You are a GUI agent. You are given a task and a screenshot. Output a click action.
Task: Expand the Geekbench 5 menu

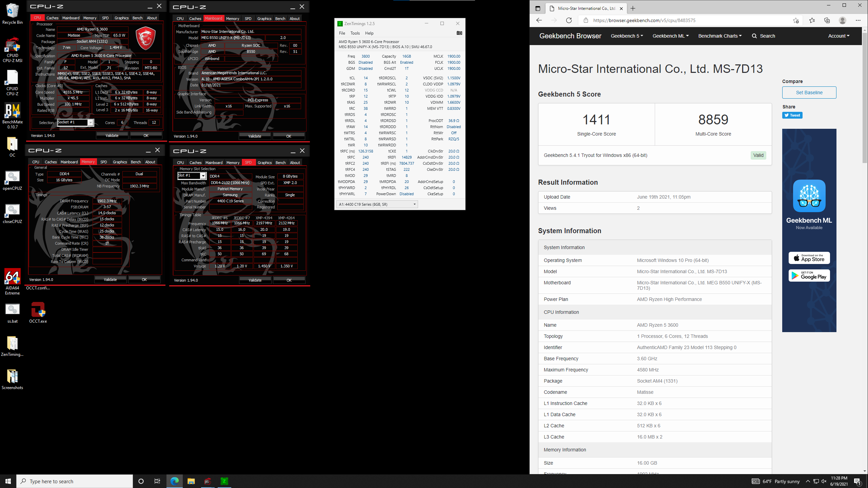click(627, 36)
